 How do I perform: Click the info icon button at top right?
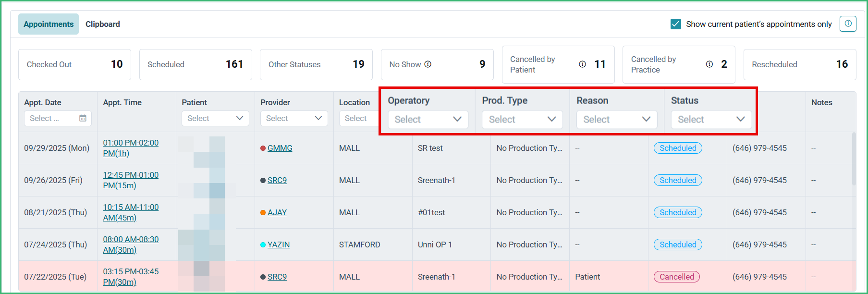click(848, 24)
